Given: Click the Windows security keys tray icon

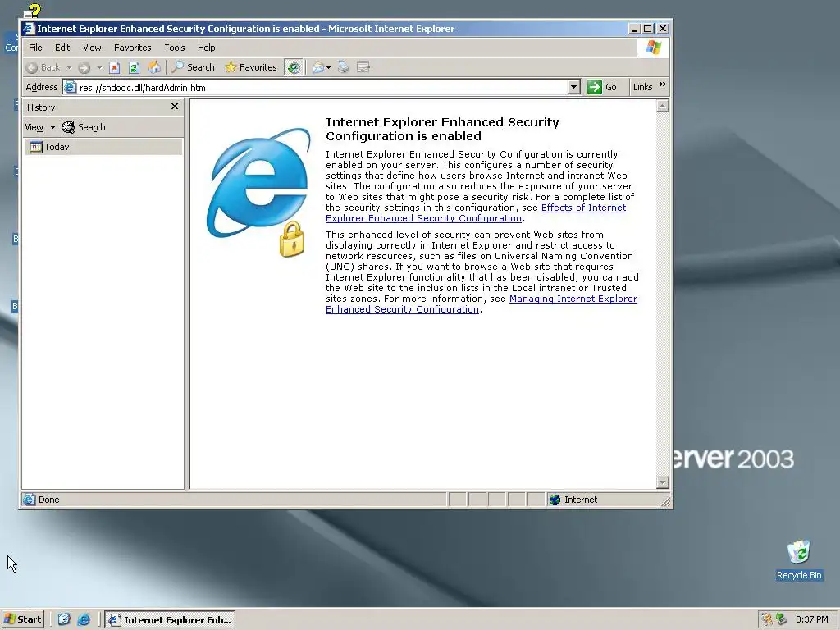Looking at the screenshot, I should click(x=767, y=619).
